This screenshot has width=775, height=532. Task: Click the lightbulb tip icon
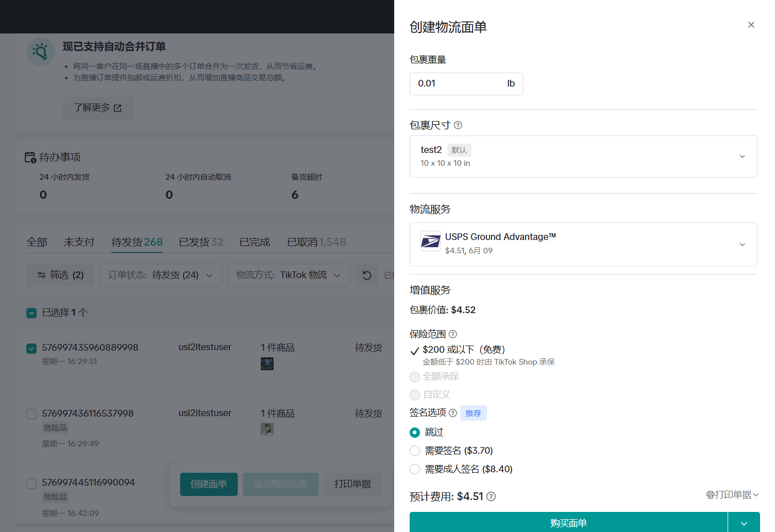point(41,52)
